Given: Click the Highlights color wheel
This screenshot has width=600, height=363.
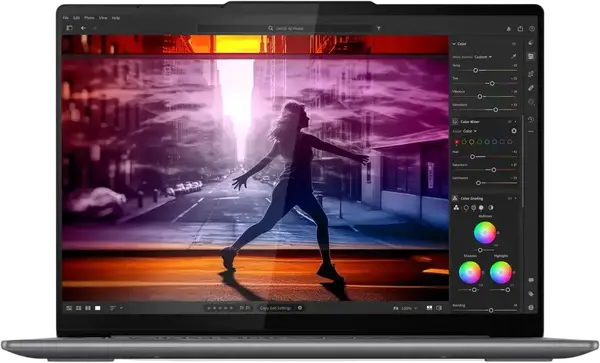Looking at the screenshot, I should click(501, 272).
